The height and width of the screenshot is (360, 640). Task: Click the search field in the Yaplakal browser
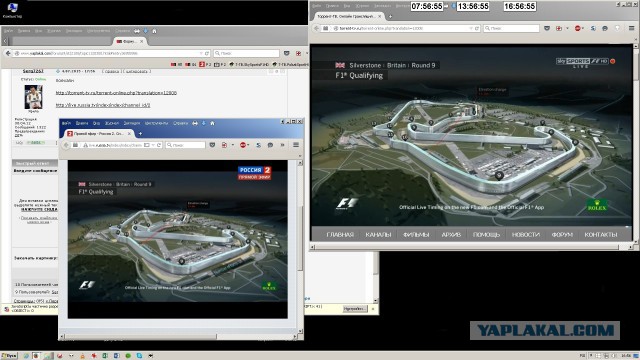coord(247,53)
